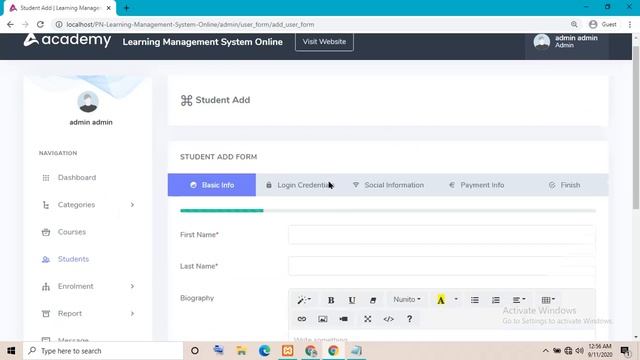The image size is (640, 360).
Task: Close the Student Add browser tab
Action: tap(109, 8)
